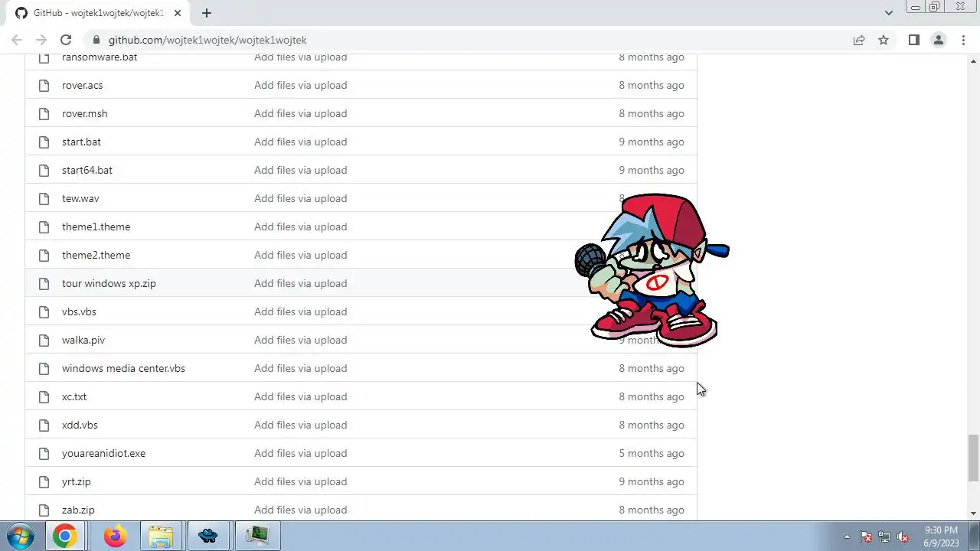Open the walka.piv file
The image size is (980, 551).
(83, 340)
